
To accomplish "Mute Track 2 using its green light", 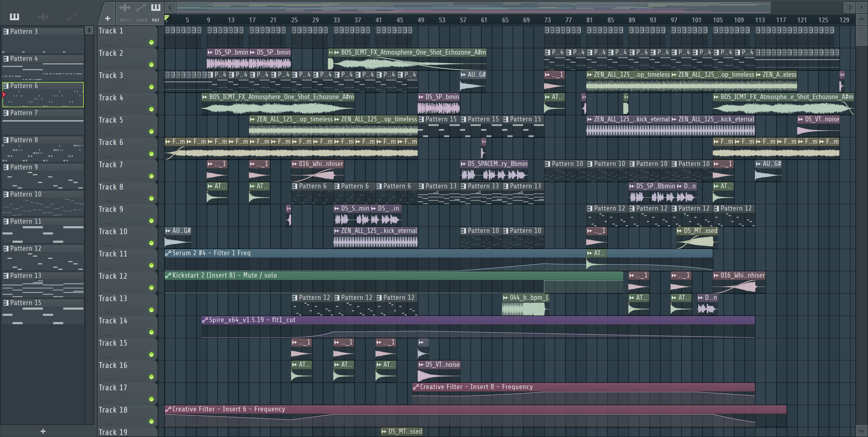I will pos(151,64).
